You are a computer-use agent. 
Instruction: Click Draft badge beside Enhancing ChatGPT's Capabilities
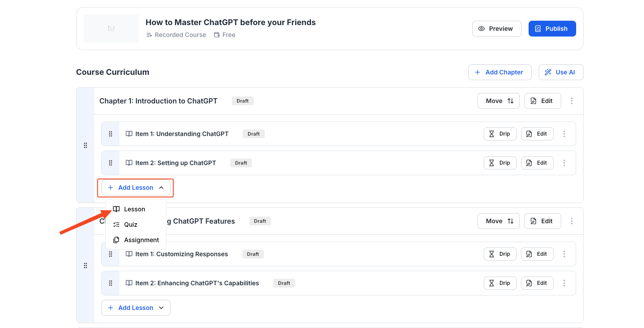(284, 283)
